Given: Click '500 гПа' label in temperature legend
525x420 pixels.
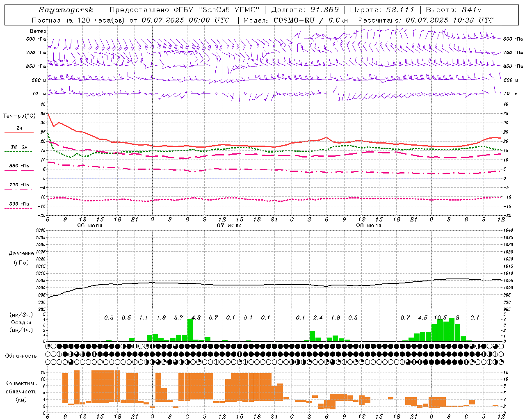Looking at the screenshot, I should tap(19, 204).
